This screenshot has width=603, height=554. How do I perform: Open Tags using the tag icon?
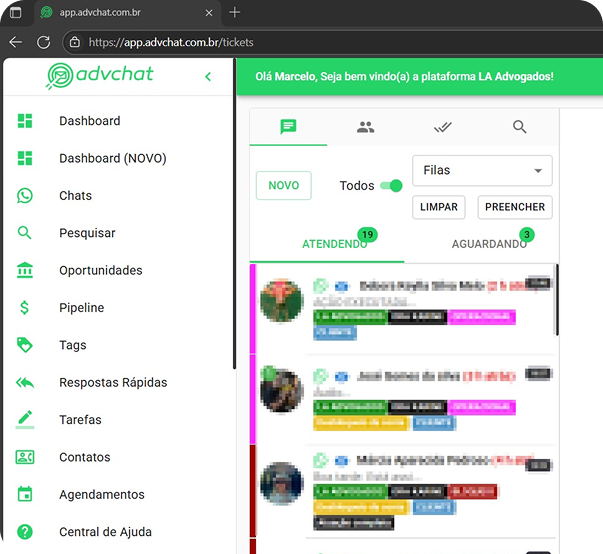coord(25,345)
